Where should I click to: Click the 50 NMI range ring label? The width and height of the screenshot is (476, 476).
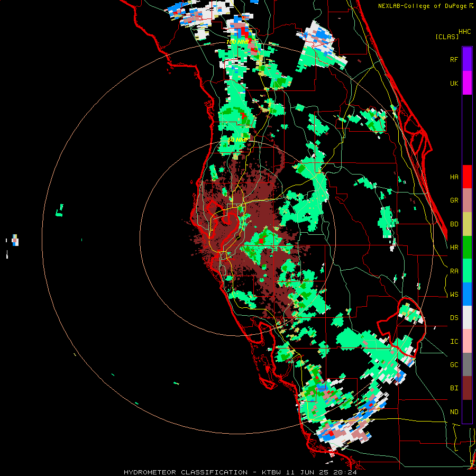[237, 140]
